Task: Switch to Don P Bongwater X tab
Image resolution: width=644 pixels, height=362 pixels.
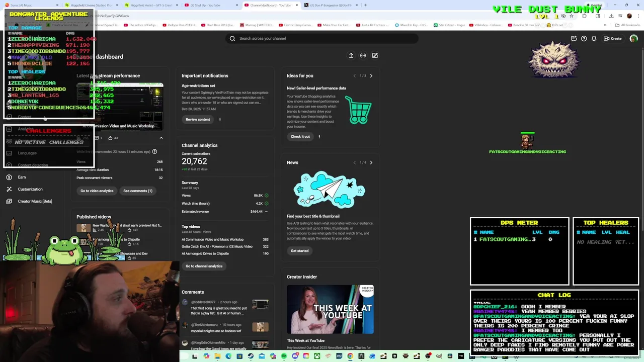Action: 331,5
